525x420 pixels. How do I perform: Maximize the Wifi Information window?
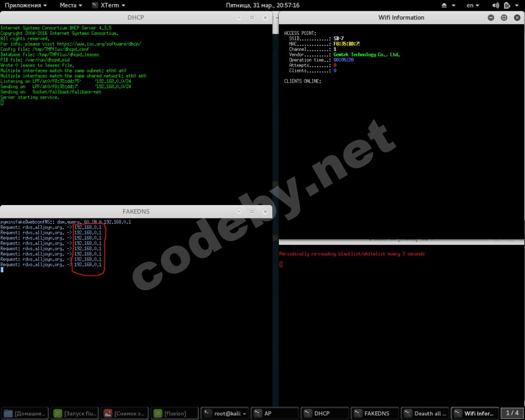click(504, 17)
